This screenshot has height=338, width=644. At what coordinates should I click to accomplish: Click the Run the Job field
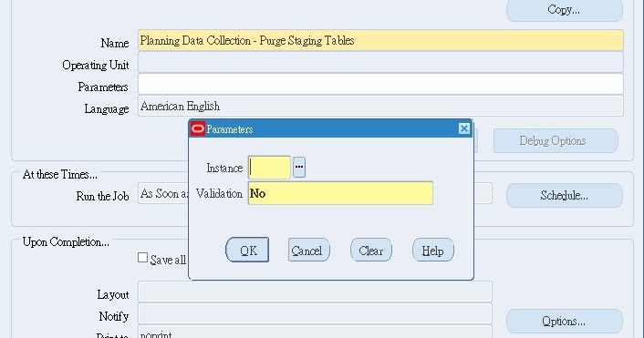pyautogui.click(x=163, y=193)
